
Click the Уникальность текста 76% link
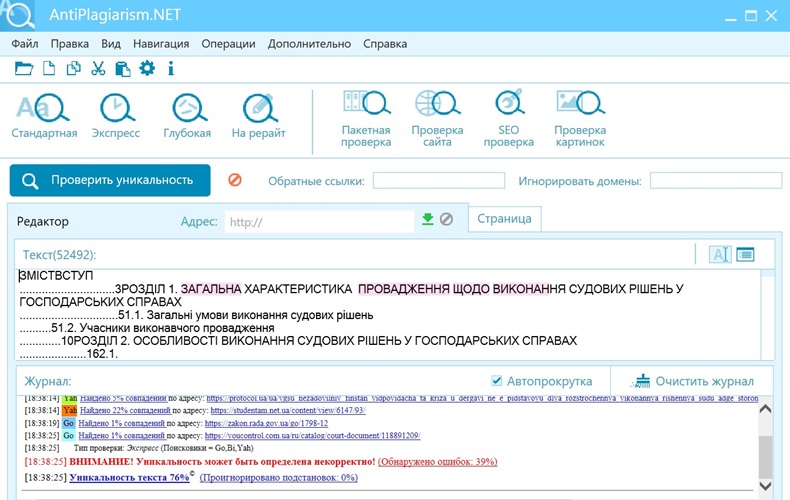pos(129,477)
